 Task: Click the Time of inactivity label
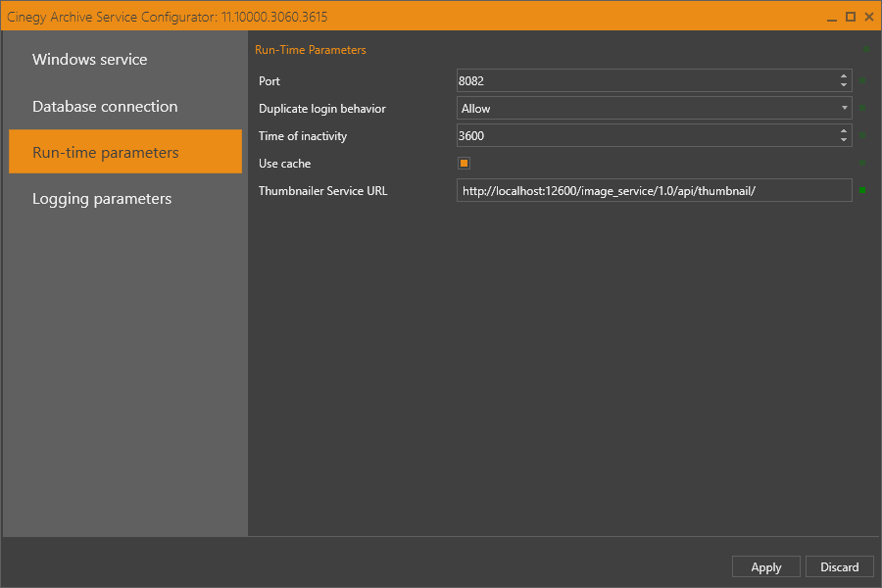pos(303,136)
